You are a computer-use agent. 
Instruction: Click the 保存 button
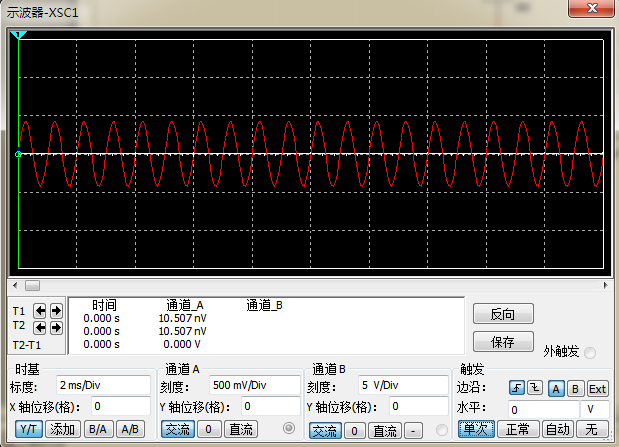pos(503,342)
